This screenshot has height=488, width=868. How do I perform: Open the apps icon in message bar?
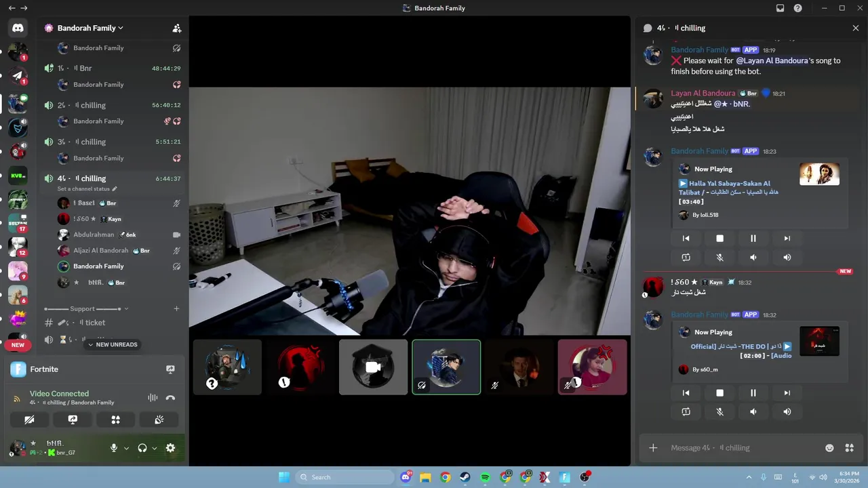click(x=849, y=448)
